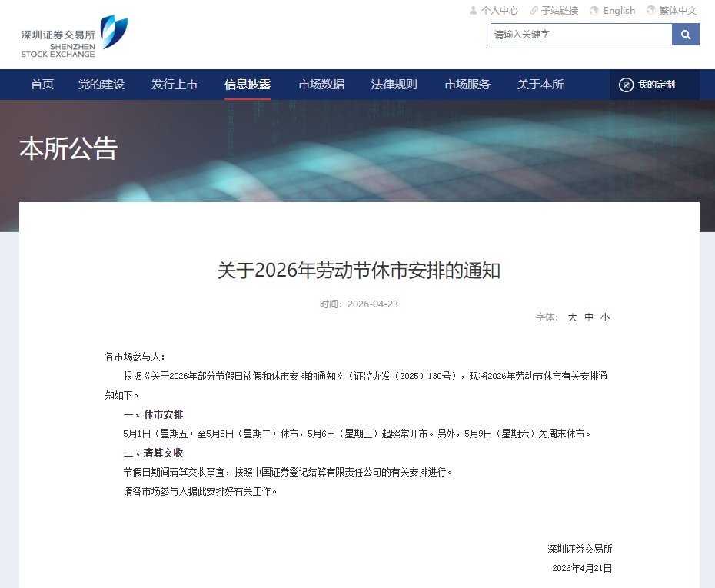Expand the 信息披露 navigation menu
Screen dimensions: 715x588
point(248,85)
